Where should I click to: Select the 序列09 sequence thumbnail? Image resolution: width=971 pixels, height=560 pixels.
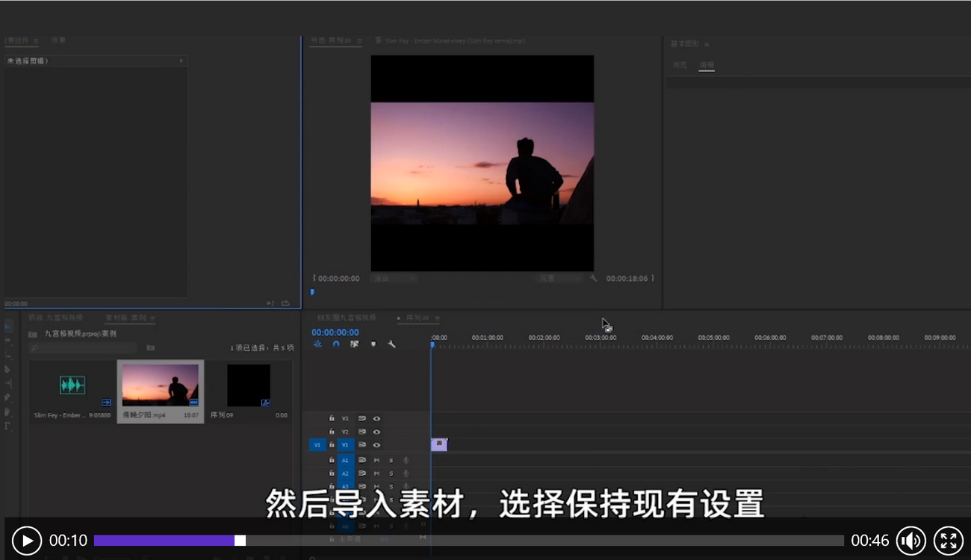(x=249, y=385)
